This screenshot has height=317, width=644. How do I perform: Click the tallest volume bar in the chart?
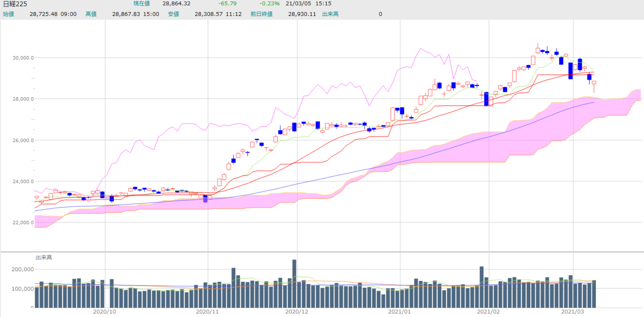pos(294,284)
